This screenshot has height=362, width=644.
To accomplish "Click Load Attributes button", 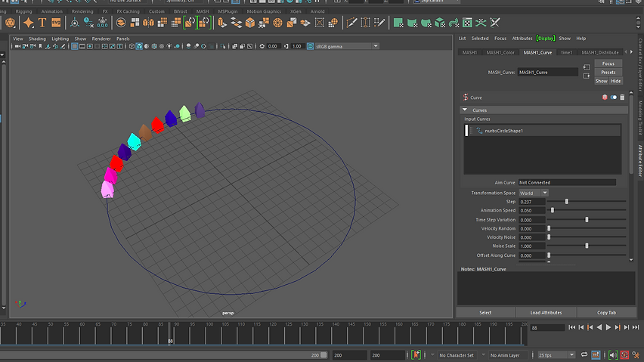I will [x=546, y=313].
